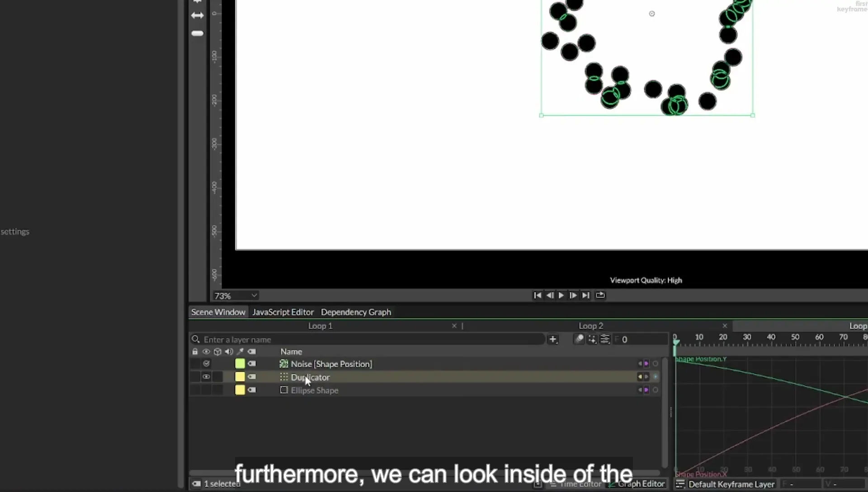Toggle lock on Duplicator layer
The image size is (868, 492).
click(x=195, y=377)
